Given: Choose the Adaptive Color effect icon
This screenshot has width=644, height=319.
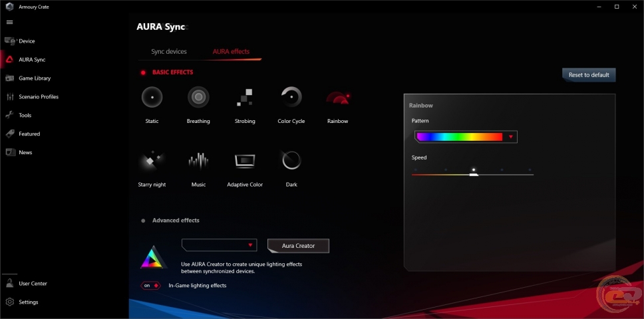Looking at the screenshot, I should click(x=245, y=161).
